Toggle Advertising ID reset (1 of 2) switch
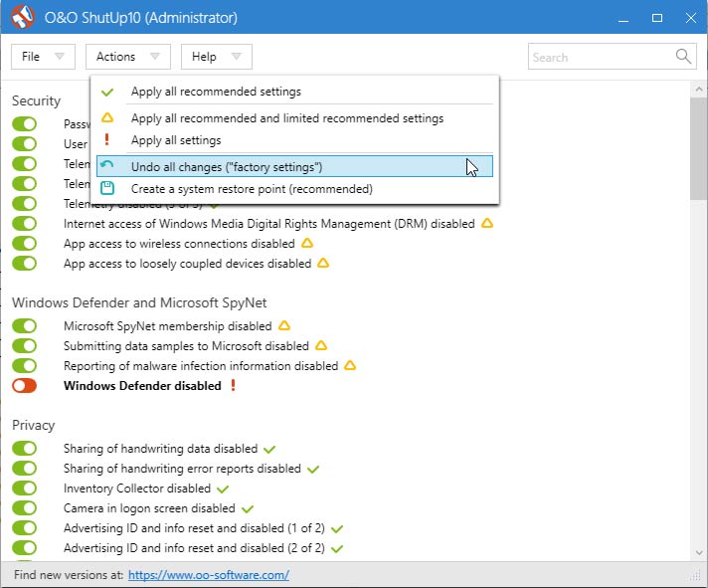 tap(25, 527)
